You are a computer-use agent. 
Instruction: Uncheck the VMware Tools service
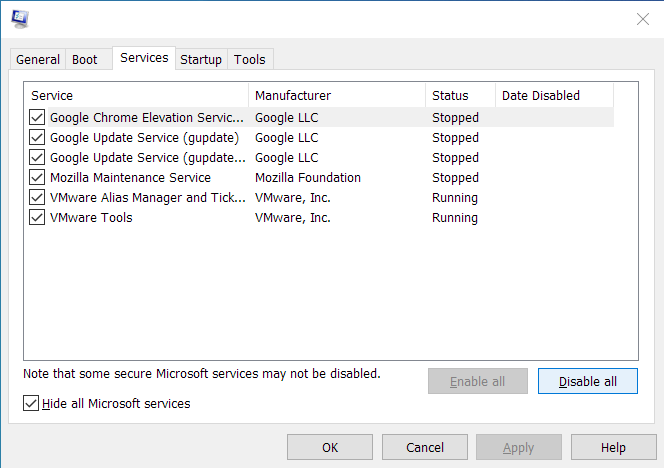pyautogui.click(x=37, y=217)
